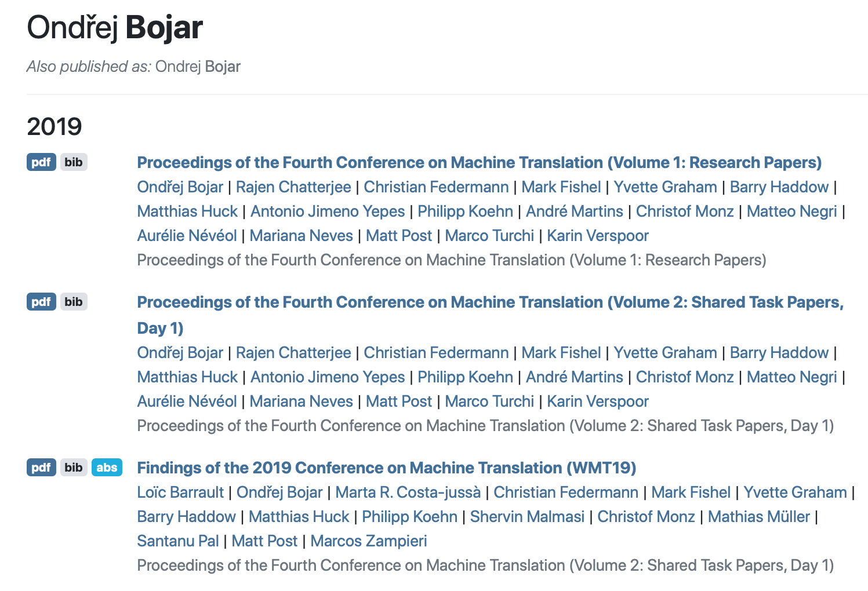The height and width of the screenshot is (591, 868).
Task: Open pdf for Volume 1 Research Papers proceedings
Action: (41, 162)
